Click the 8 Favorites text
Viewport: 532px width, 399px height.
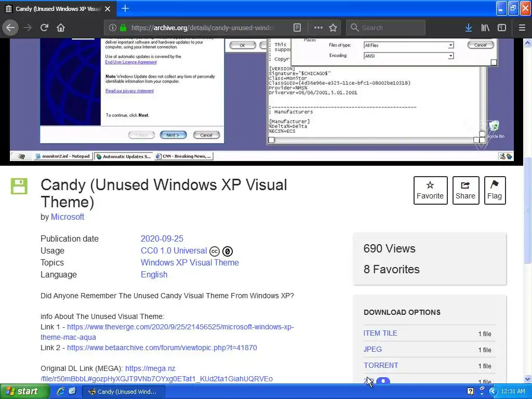click(x=392, y=270)
